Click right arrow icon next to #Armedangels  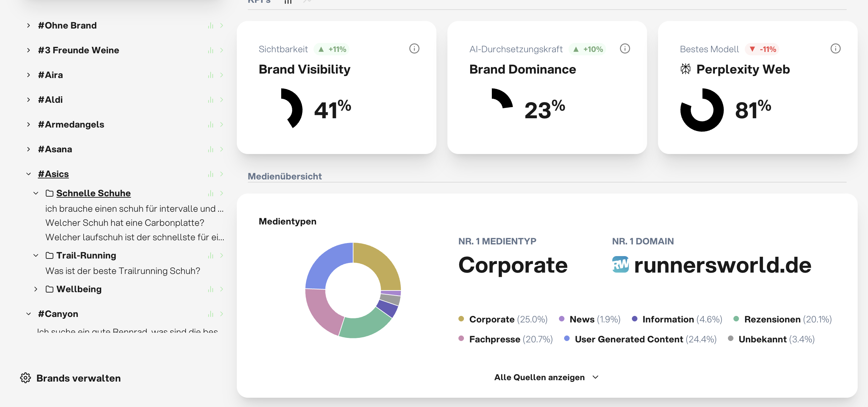pyautogui.click(x=222, y=124)
